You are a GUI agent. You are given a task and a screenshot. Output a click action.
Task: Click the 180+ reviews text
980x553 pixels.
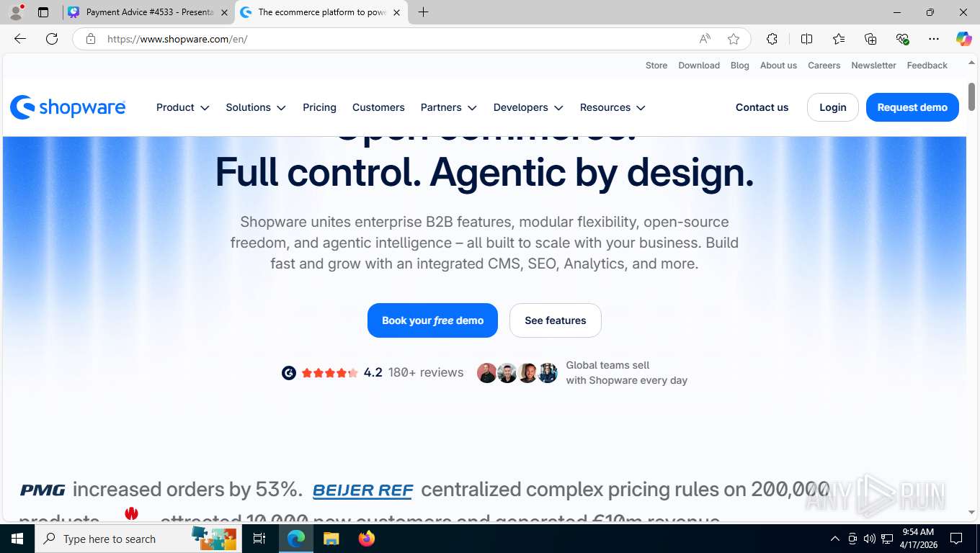point(426,372)
